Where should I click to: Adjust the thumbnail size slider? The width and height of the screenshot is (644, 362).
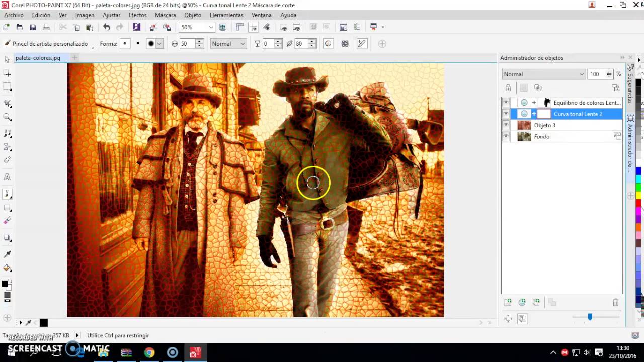point(590,317)
